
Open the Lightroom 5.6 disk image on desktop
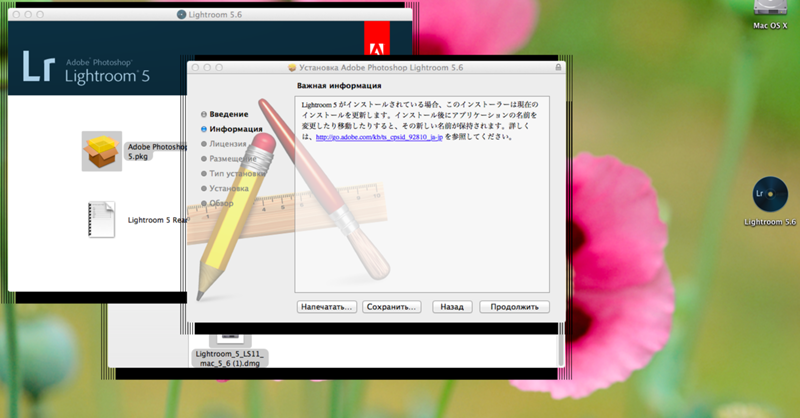click(x=770, y=194)
